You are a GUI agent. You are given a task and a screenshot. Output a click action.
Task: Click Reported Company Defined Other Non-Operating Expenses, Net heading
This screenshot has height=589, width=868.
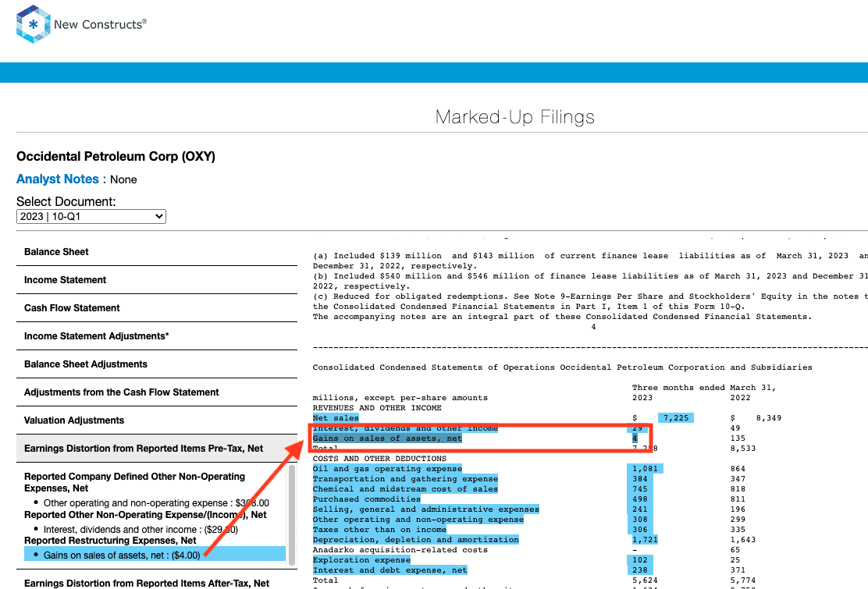(x=134, y=482)
